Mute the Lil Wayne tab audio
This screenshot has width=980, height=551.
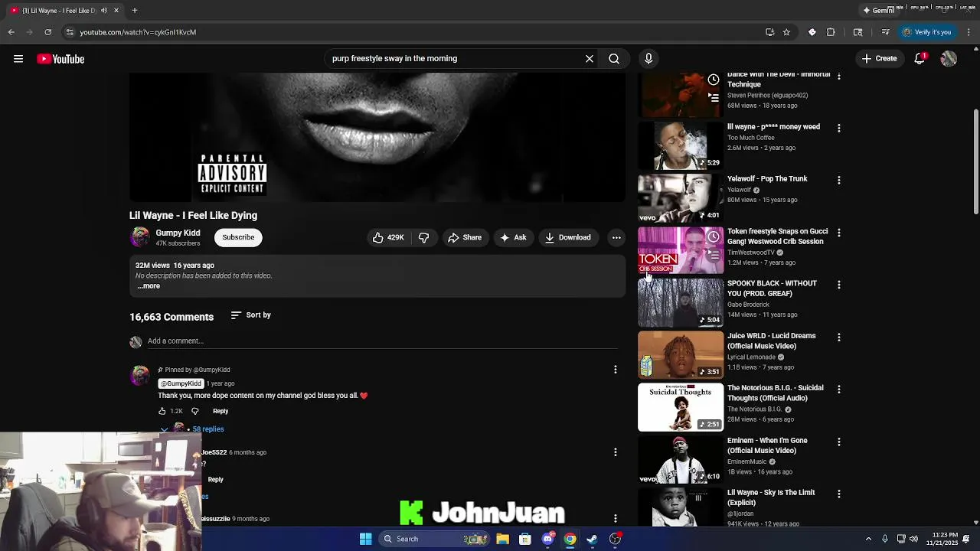pos(104,11)
